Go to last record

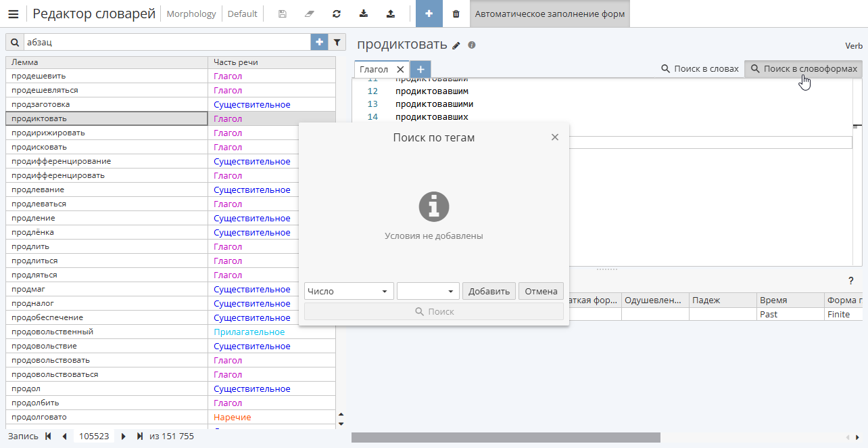(140, 436)
